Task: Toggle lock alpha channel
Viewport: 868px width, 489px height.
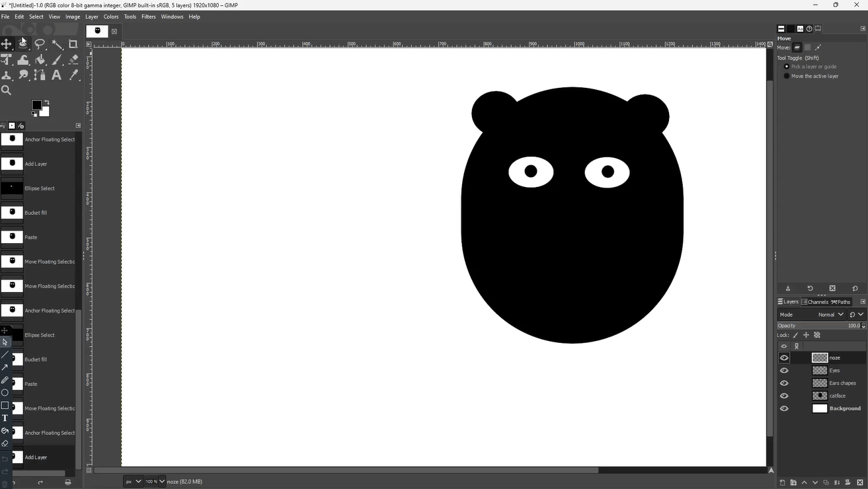Action: [x=817, y=335]
